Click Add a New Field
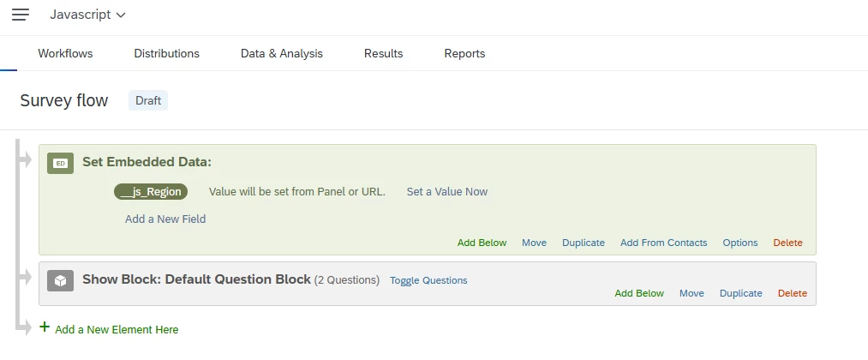The width and height of the screenshot is (868, 360). 165,219
